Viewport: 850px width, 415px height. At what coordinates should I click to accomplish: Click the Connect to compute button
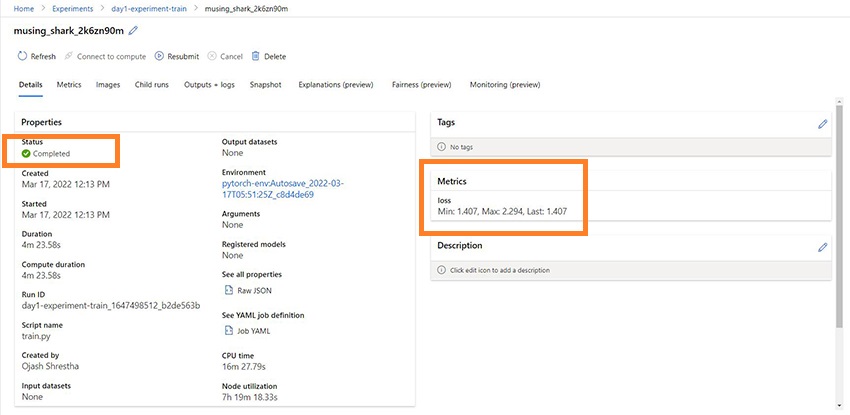(x=105, y=56)
